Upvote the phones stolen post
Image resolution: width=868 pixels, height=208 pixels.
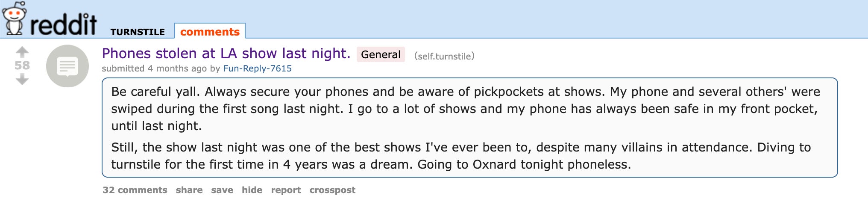(x=22, y=52)
